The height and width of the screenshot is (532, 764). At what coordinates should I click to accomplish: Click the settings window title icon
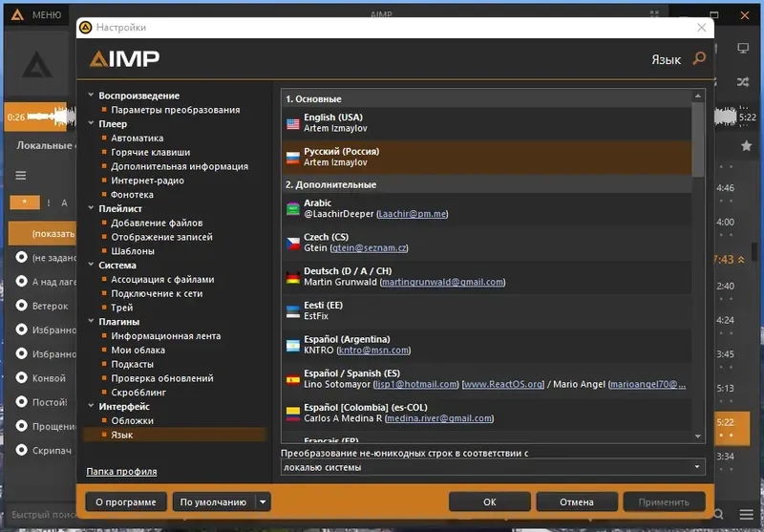[x=86, y=28]
